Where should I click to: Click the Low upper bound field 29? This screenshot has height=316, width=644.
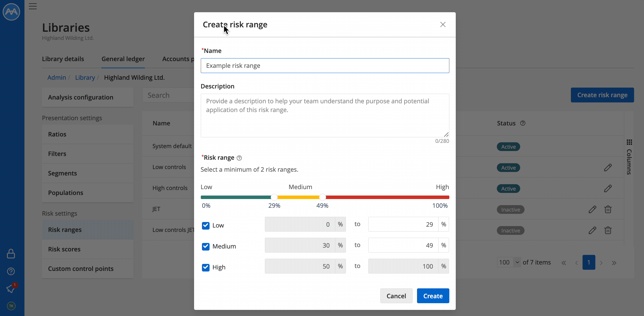point(403,224)
